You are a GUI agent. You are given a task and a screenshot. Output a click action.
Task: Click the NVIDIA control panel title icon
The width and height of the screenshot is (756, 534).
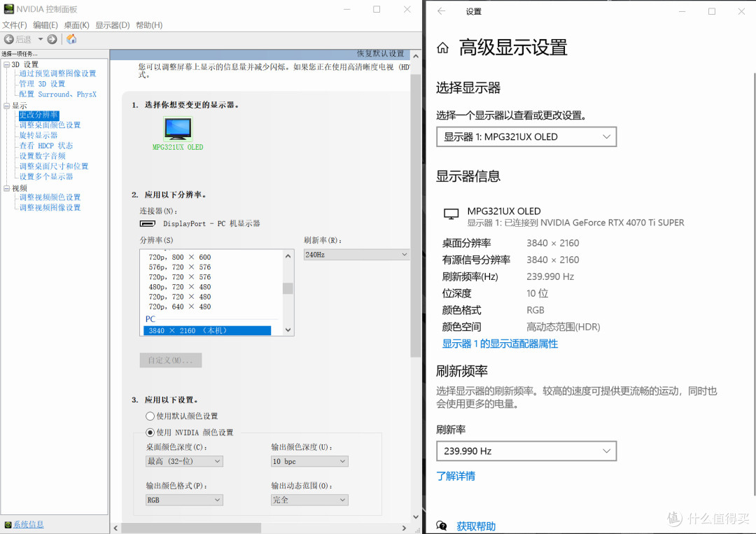pos(8,9)
